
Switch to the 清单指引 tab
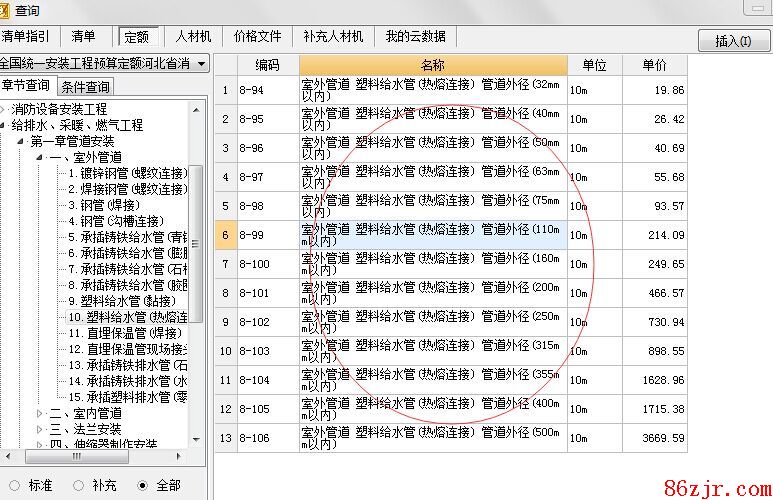click(24, 36)
